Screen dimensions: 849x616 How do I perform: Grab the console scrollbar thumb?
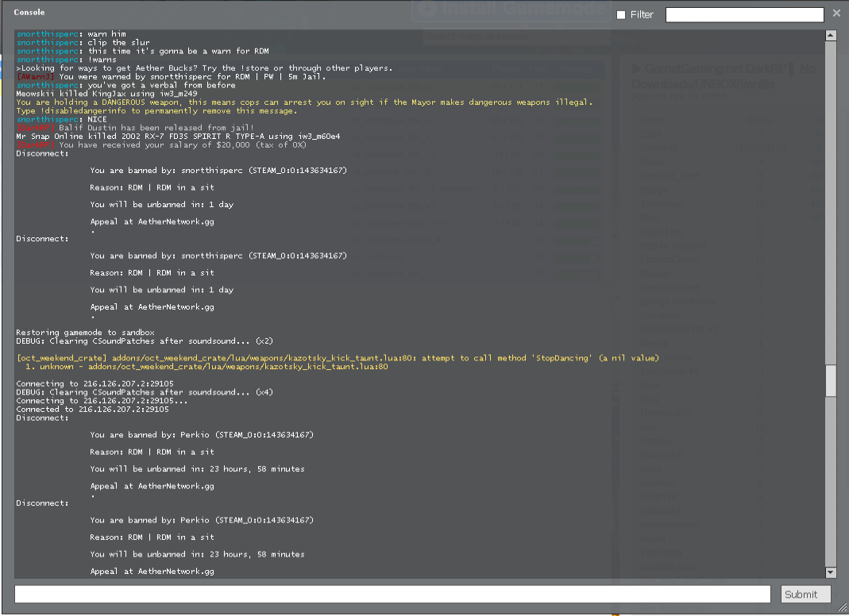pyautogui.click(x=831, y=380)
